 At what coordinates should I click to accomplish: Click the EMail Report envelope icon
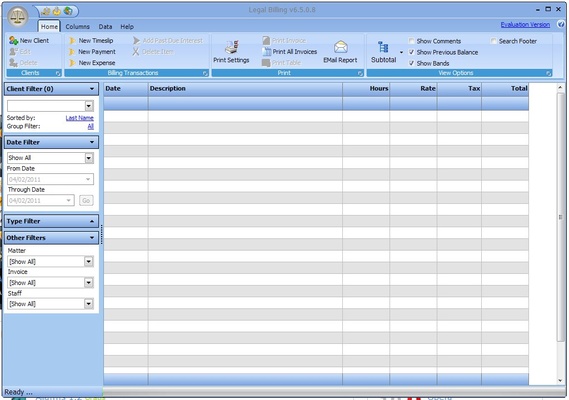[x=340, y=47]
